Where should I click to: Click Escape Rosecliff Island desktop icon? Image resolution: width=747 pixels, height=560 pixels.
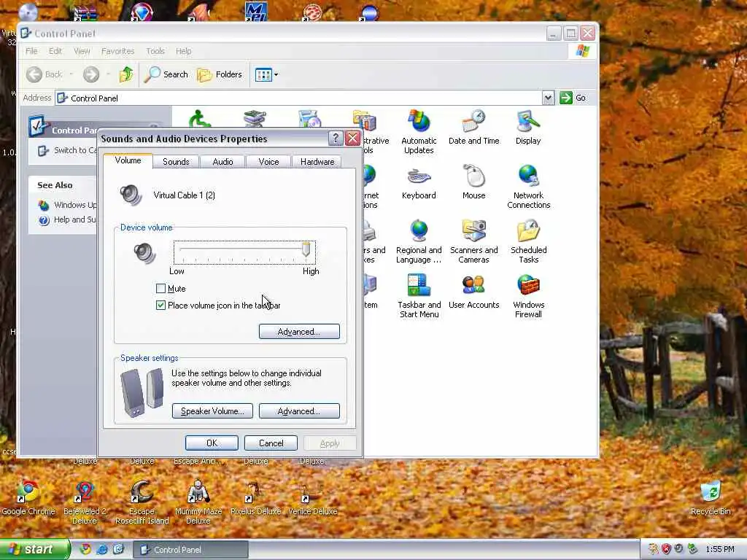click(142, 502)
